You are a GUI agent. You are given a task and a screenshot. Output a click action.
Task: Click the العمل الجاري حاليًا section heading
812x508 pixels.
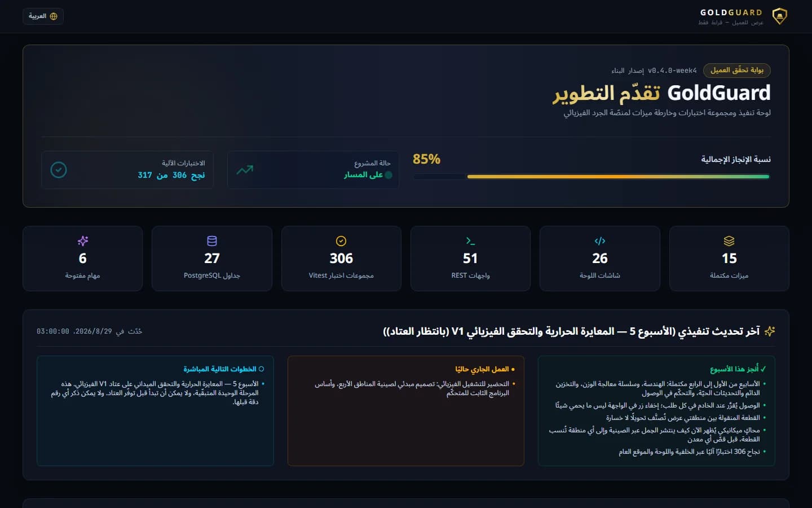click(x=485, y=369)
